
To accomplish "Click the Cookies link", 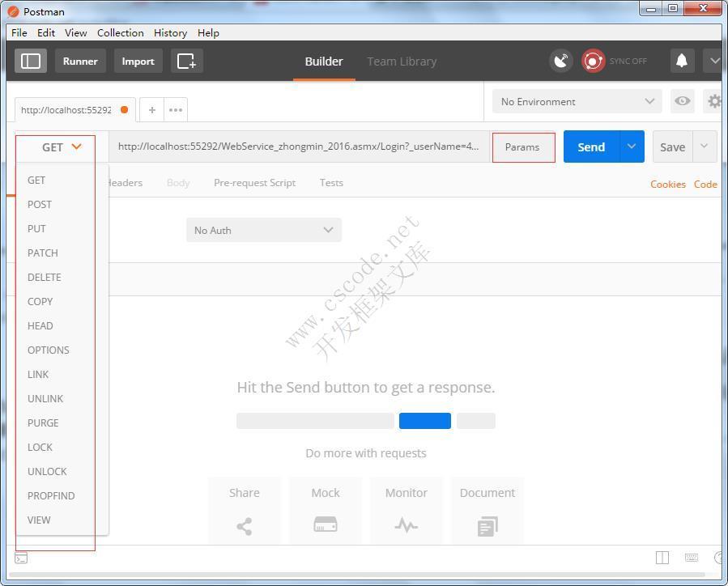I will pos(667,184).
